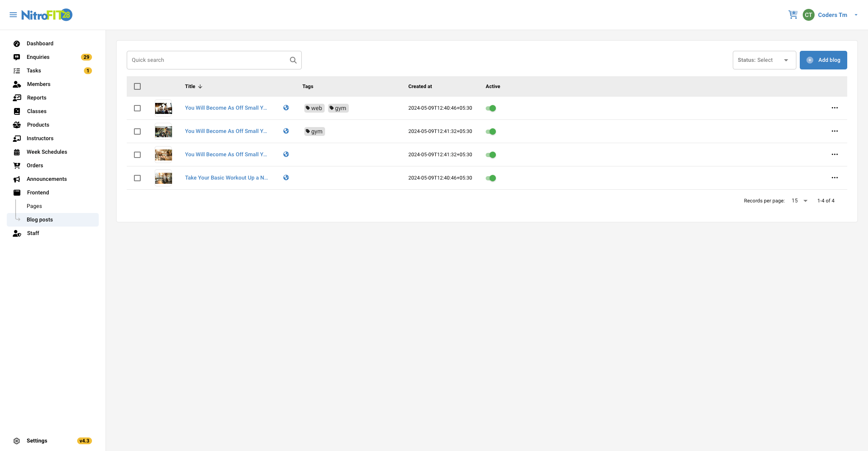Click the CT user avatar

tap(808, 15)
